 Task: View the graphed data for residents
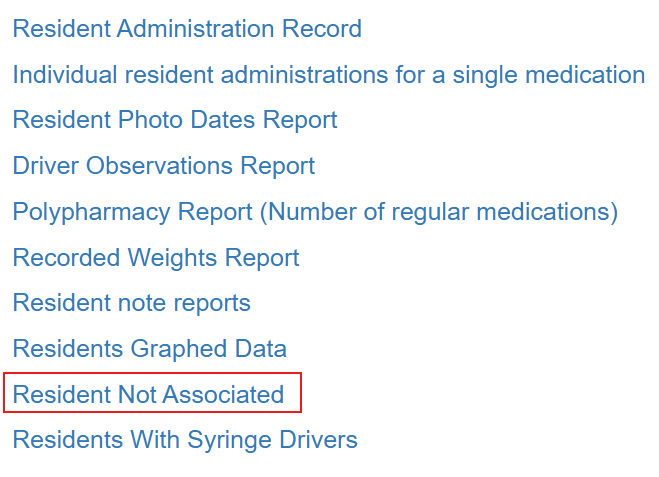[x=150, y=349]
